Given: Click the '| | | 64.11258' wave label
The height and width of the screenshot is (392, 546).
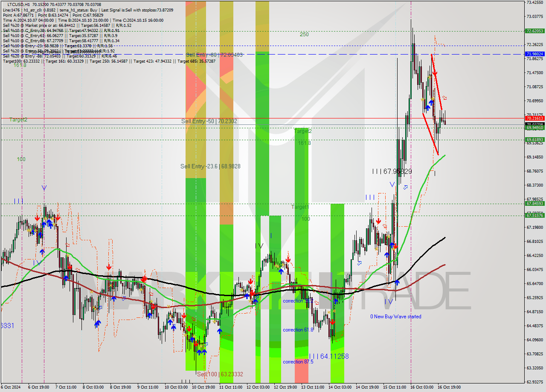Looking at the screenshot, I should 328,356.
